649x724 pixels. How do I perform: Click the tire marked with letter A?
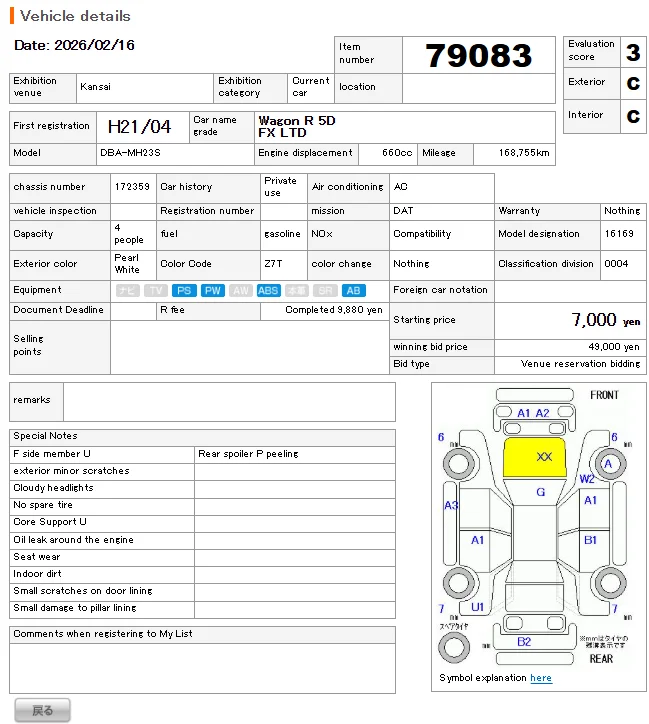click(x=610, y=464)
